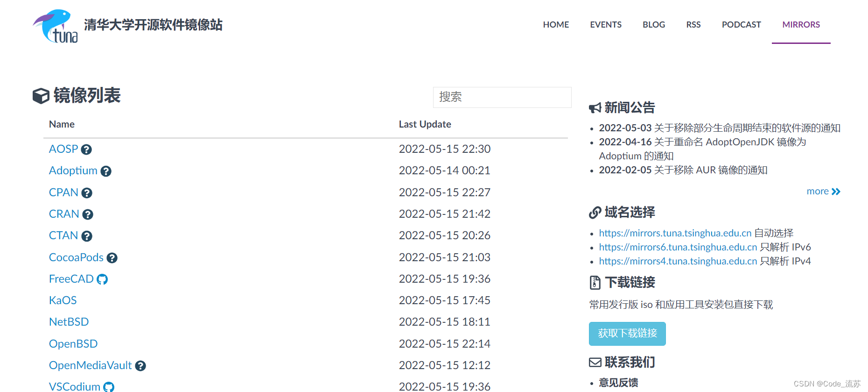Click the 搜索 search input field

point(502,97)
